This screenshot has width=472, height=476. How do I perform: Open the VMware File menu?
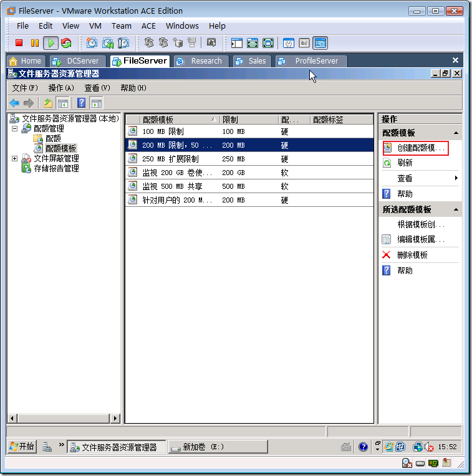(22, 26)
